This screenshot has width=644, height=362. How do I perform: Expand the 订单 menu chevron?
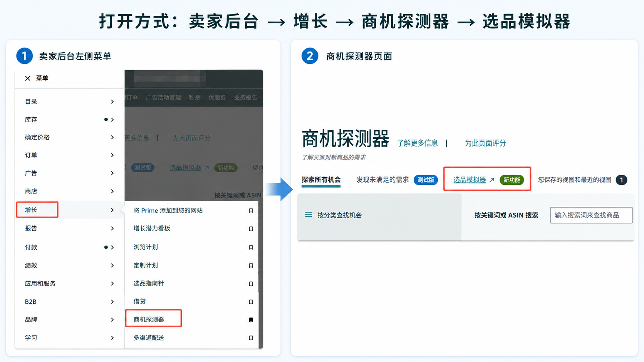112,155
